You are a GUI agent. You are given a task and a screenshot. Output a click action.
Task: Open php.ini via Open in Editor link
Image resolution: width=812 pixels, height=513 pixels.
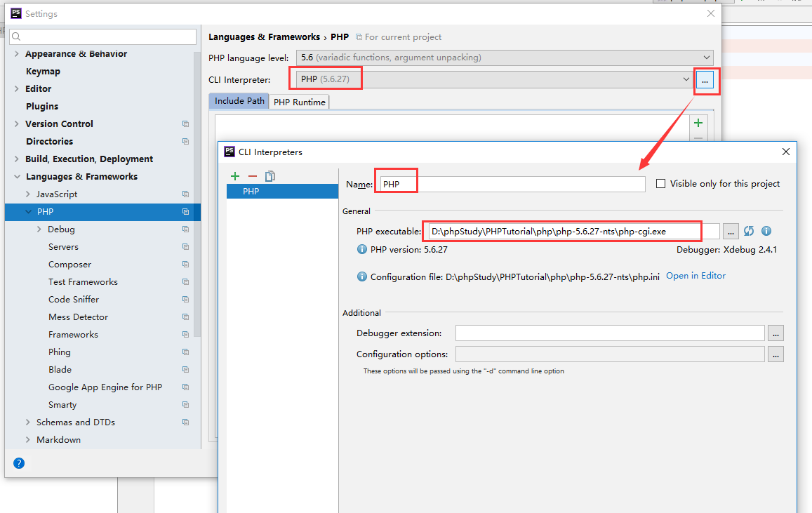pyautogui.click(x=695, y=276)
